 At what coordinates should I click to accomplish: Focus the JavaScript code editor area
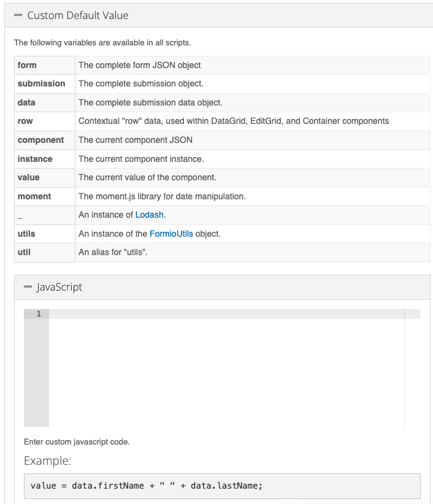[x=226, y=368]
